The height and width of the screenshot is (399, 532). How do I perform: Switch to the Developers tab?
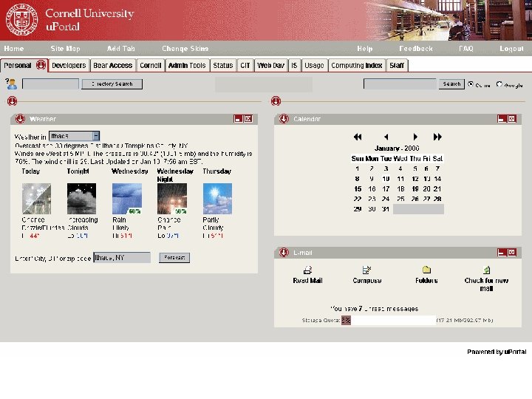(x=69, y=66)
